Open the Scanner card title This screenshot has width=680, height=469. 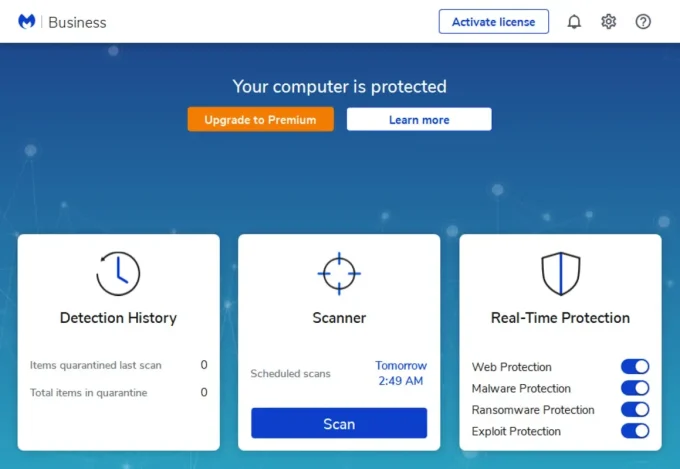339,318
